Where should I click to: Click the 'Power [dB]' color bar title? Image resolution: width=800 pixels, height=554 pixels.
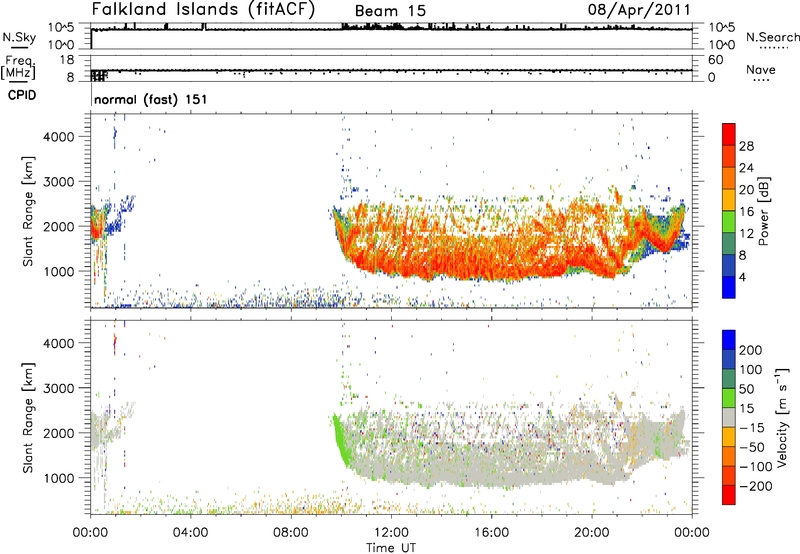763,211
